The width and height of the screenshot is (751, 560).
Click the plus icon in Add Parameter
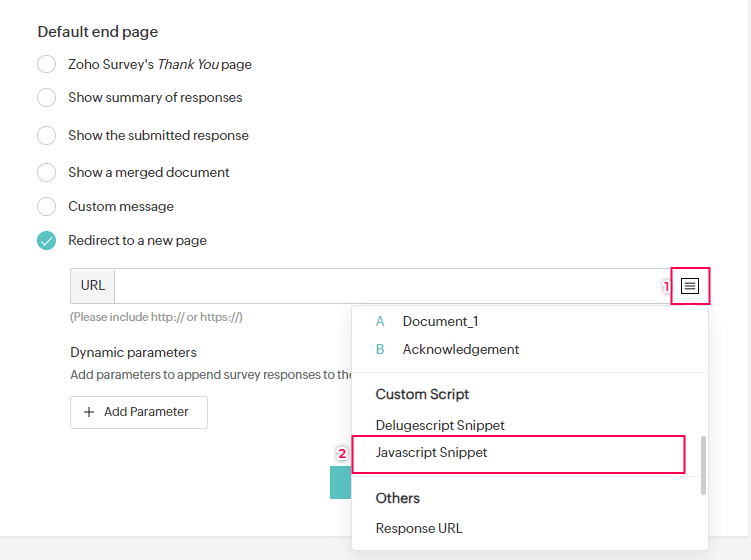(x=89, y=412)
